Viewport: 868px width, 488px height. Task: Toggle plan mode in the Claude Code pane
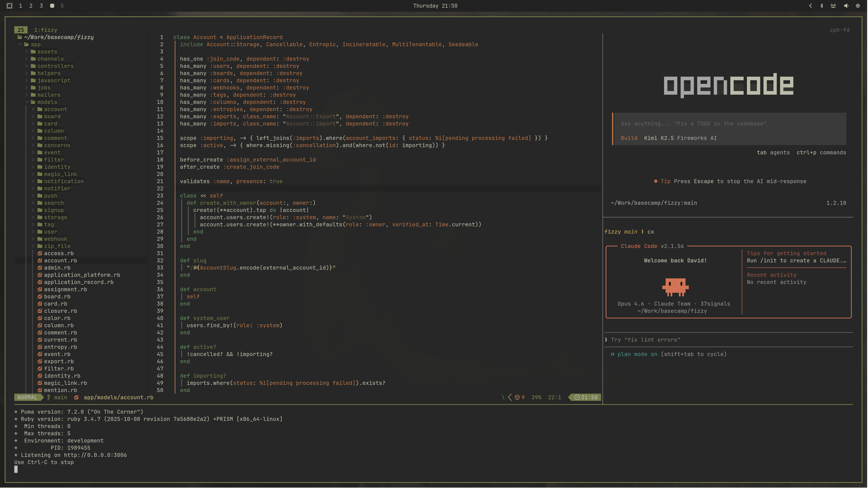click(x=637, y=354)
